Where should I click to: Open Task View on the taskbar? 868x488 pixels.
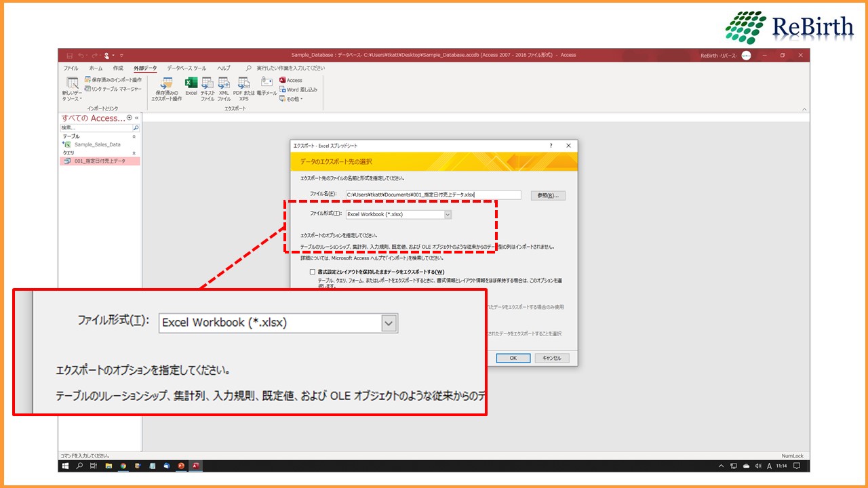(x=94, y=466)
